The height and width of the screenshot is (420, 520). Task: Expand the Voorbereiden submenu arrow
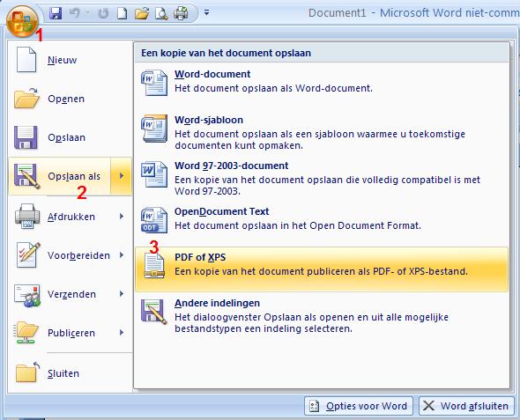[122, 255]
